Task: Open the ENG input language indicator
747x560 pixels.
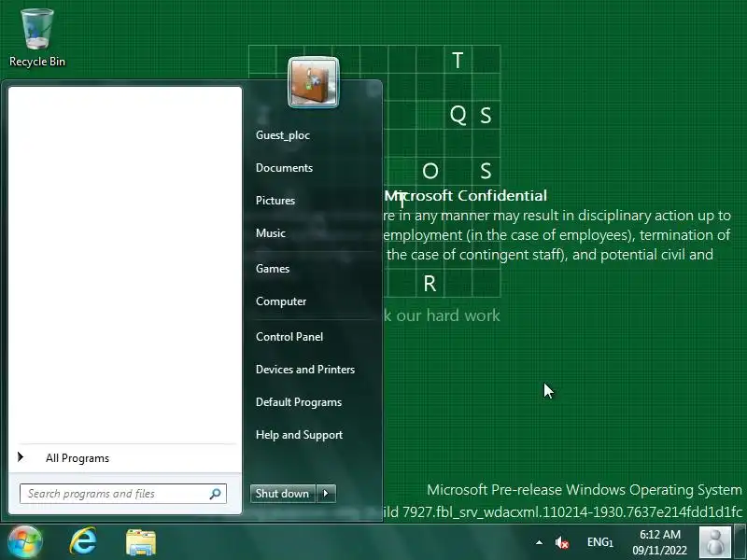Action: [599, 542]
